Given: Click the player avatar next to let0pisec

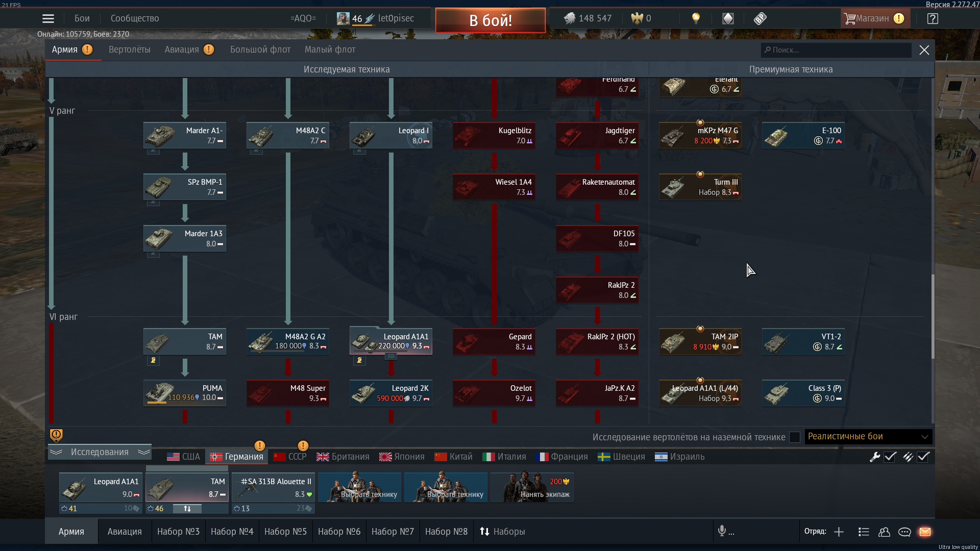Looking at the screenshot, I should (343, 18).
